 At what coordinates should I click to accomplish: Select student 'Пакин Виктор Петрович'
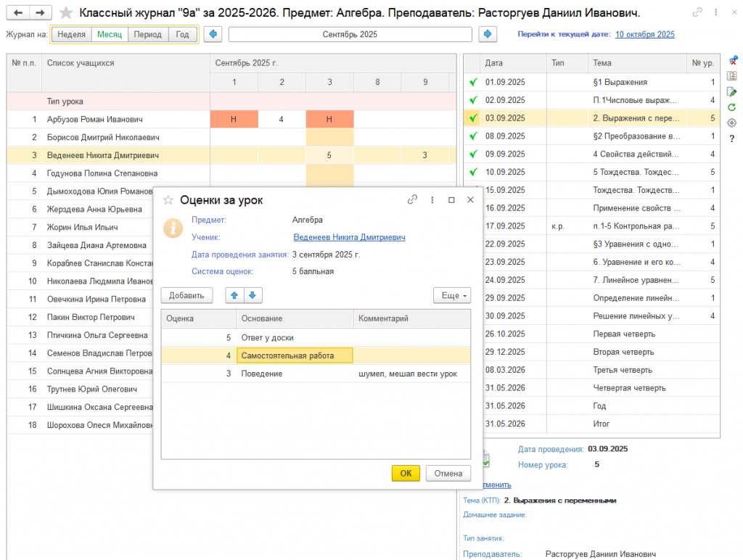[x=91, y=317]
